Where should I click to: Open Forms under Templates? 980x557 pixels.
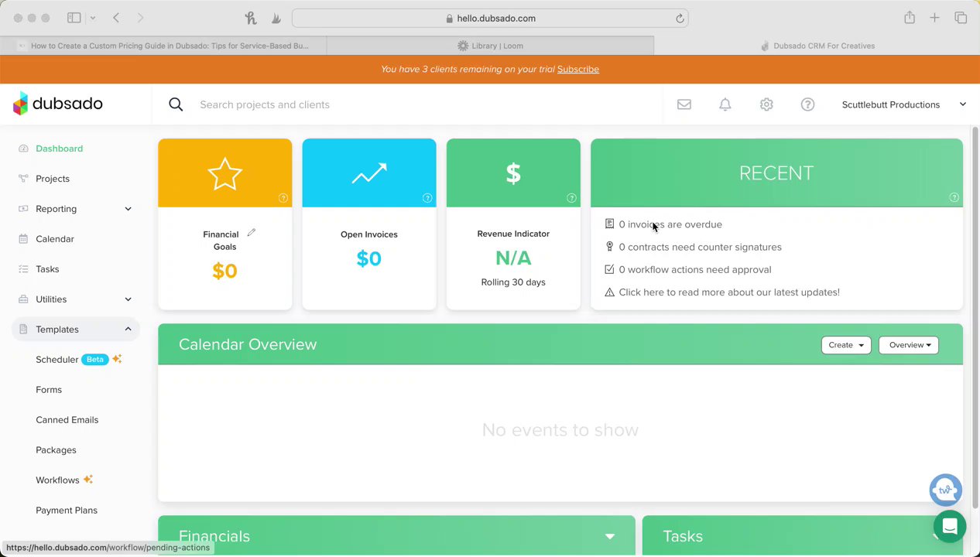tap(49, 390)
